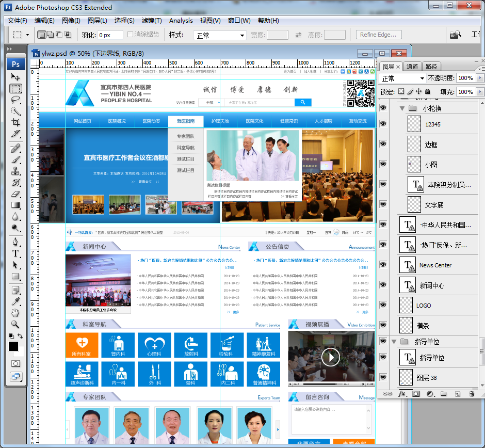The width and height of the screenshot is (485, 448).
Task: Collapse the 指导单位 layer group
Action: click(x=394, y=342)
